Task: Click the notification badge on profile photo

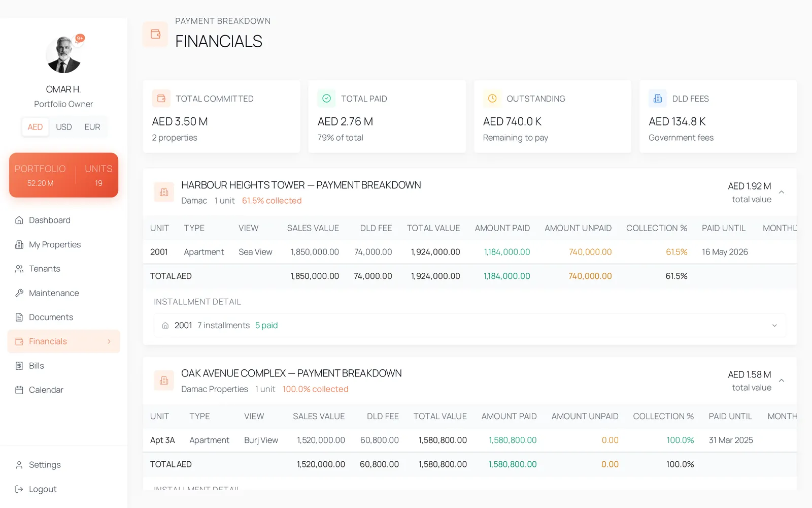Action: (80, 38)
